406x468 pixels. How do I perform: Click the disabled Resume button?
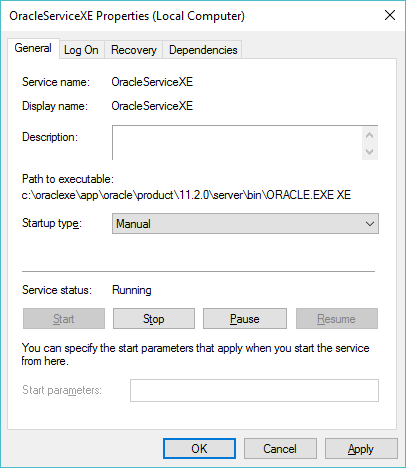click(x=337, y=319)
